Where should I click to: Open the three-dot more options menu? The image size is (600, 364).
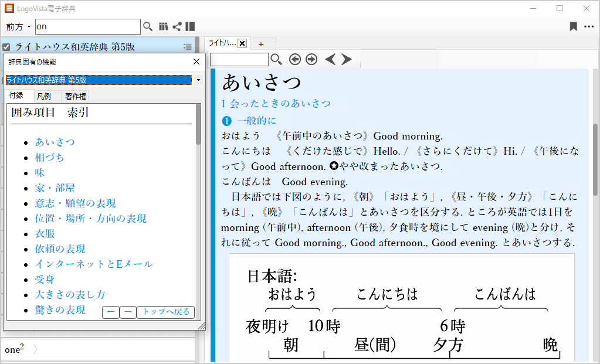tap(588, 26)
